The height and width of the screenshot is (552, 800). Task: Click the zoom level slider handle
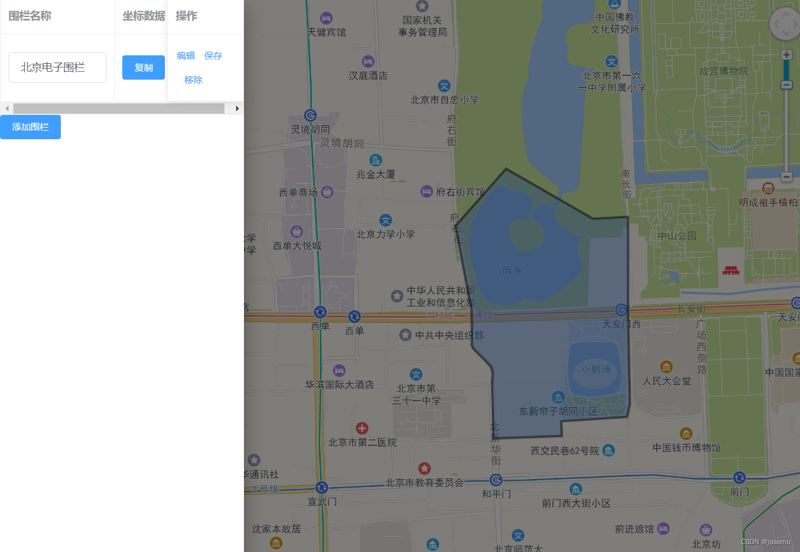click(x=786, y=84)
